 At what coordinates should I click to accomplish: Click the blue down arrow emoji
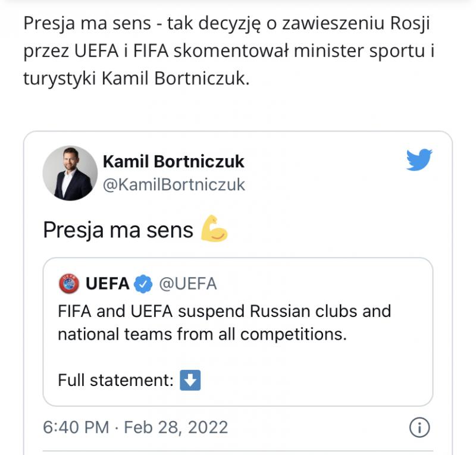190,380
